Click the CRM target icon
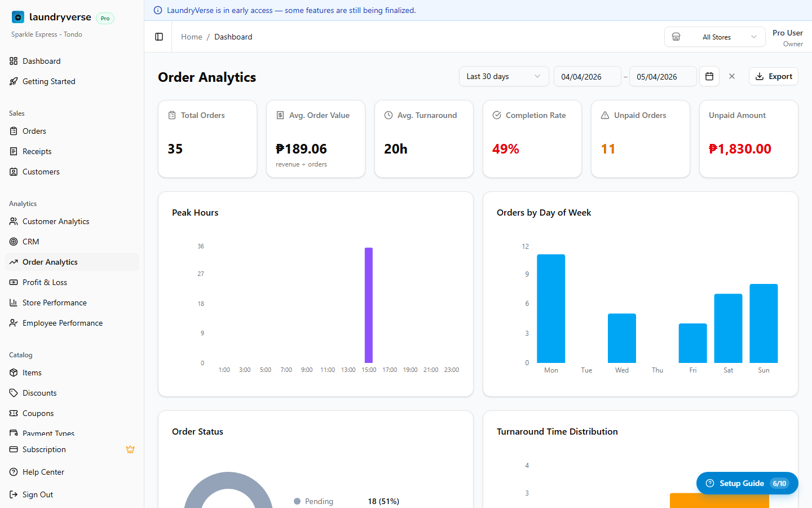Screen dimensions: 812x508 click(x=14, y=242)
